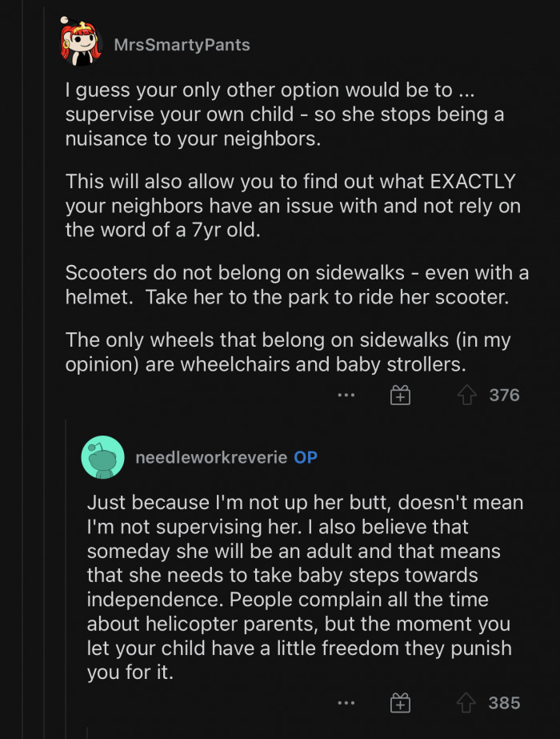Viewport: 560px width, 739px height.
Task: Click the ellipsis icon under the OP's reply
Action: coord(346,703)
